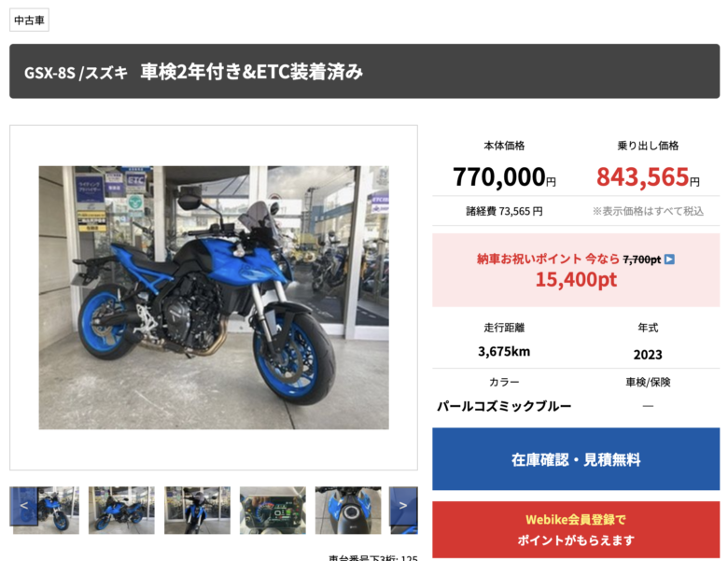The width and height of the screenshot is (728, 561).
Task: Click the Webike会員登録 red button
Action: click(576, 529)
